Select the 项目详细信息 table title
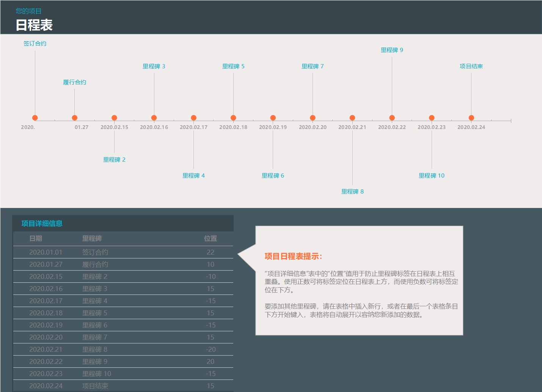The width and height of the screenshot is (542, 392). pos(42,224)
